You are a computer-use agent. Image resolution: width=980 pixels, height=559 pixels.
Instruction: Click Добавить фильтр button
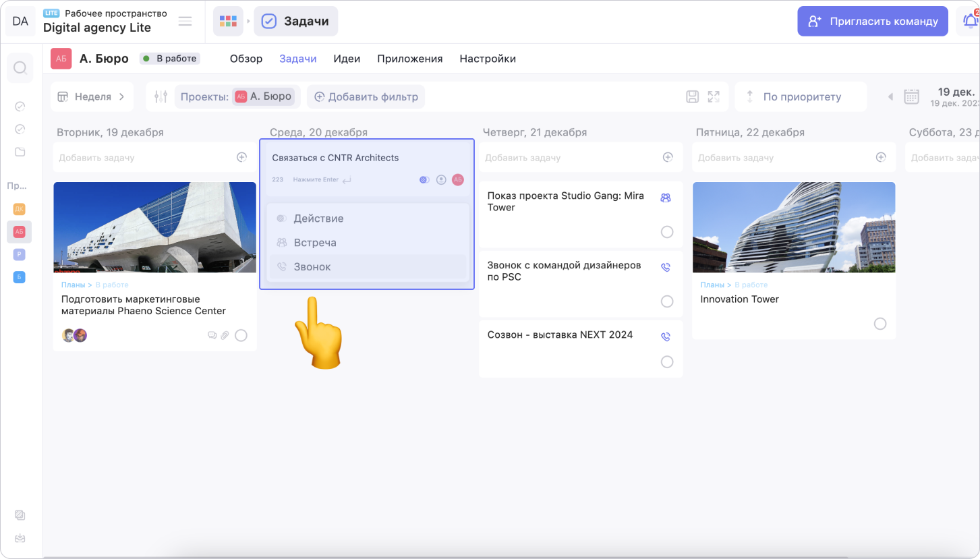click(x=366, y=96)
